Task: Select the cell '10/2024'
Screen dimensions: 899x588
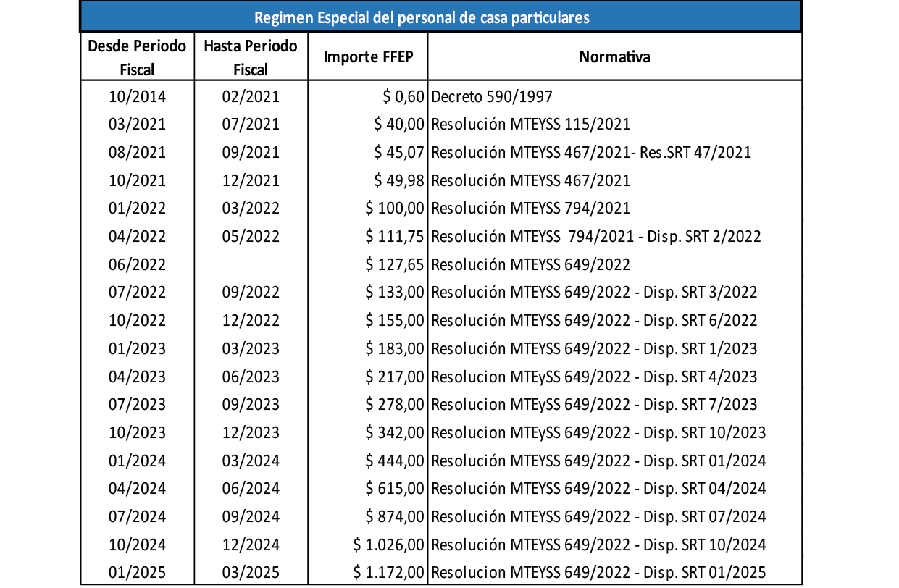Action: (137, 545)
